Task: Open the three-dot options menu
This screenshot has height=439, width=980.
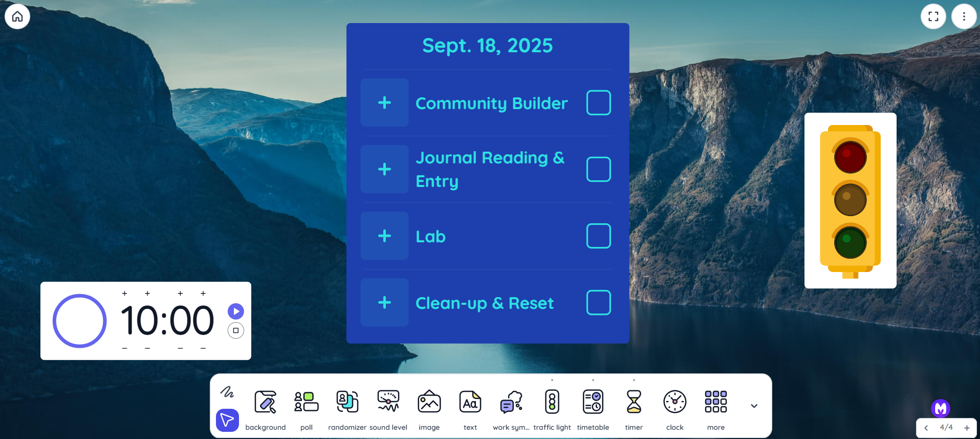Action: [x=964, y=16]
